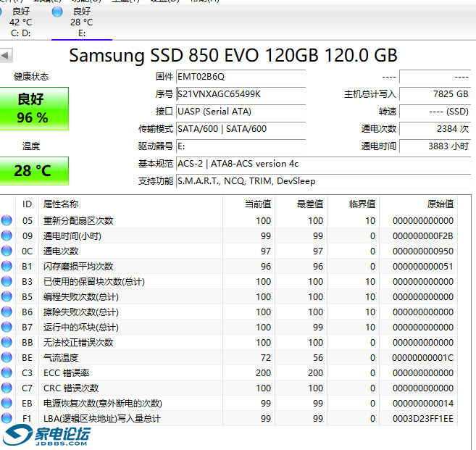Click the drive letter field E:
Image resolution: width=476 pixels, height=450 pixels.
pyautogui.click(x=241, y=146)
